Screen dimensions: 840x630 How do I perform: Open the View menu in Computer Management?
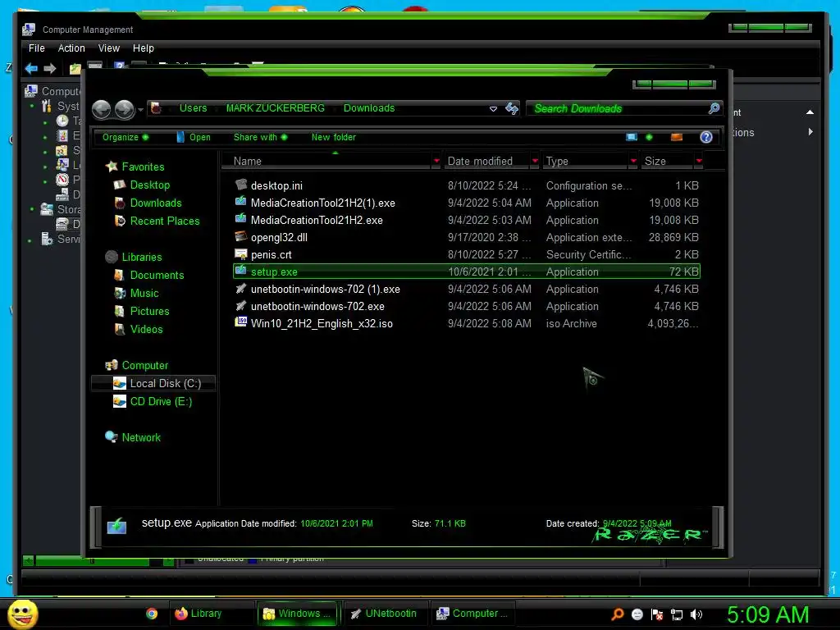click(x=109, y=48)
